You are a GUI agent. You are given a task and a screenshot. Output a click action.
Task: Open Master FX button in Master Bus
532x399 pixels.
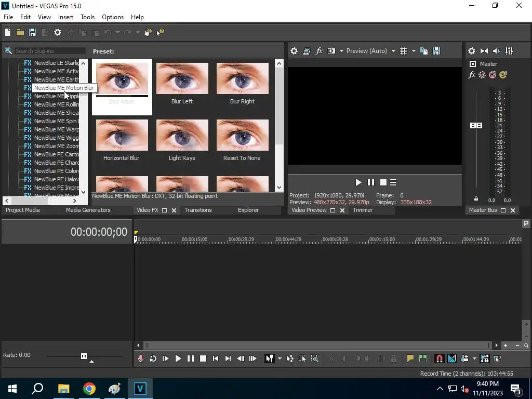coord(472,75)
